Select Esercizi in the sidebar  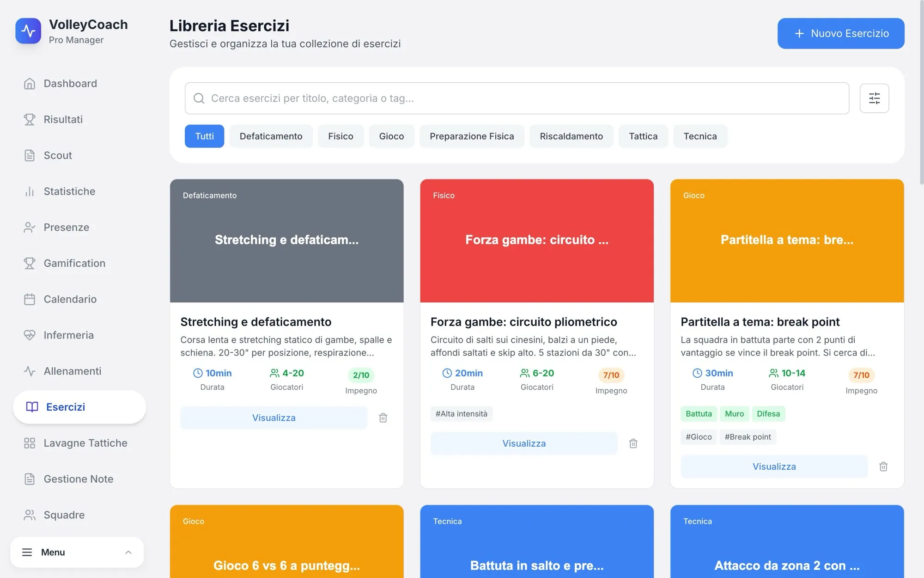79,407
